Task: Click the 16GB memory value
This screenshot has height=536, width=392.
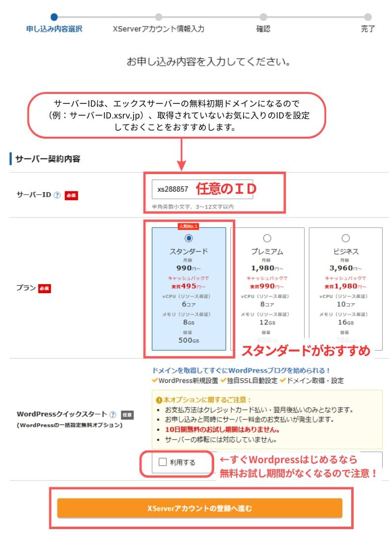Action: coord(345,323)
